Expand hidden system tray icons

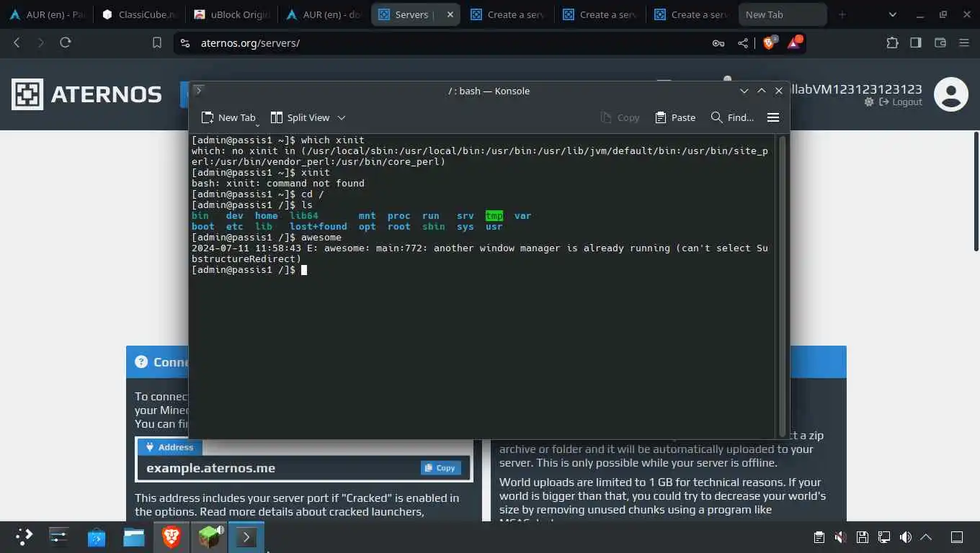tap(927, 537)
